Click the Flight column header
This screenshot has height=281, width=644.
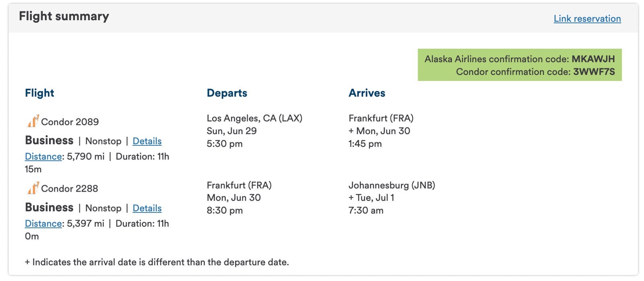[39, 93]
